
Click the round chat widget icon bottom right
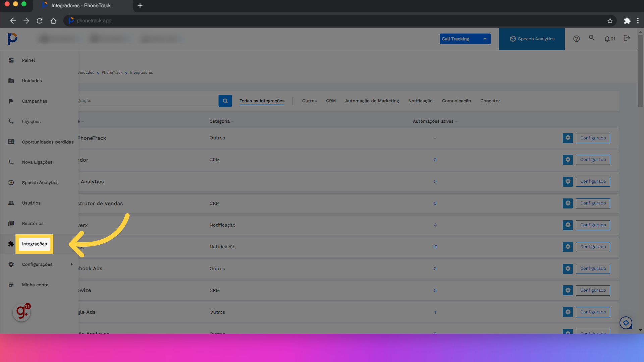[626, 323]
